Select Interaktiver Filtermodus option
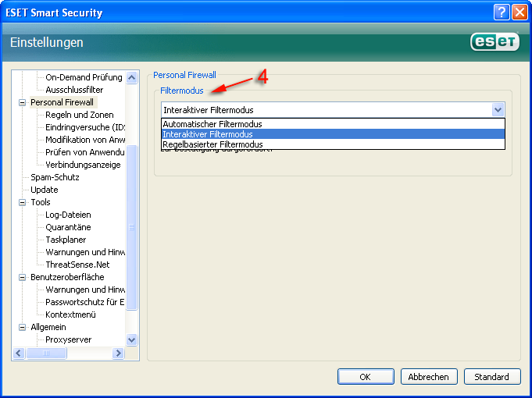532x398 pixels. tap(333, 134)
